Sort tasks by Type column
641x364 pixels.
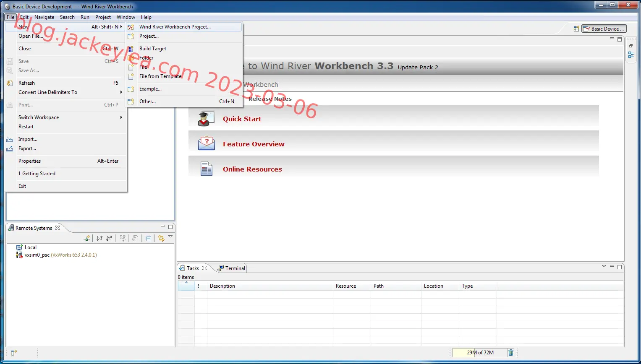478,286
